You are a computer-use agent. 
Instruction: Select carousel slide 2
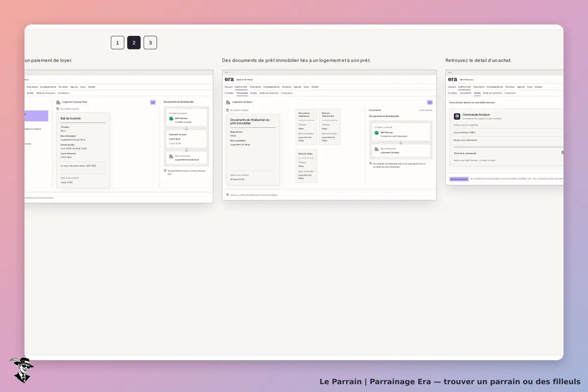point(134,43)
